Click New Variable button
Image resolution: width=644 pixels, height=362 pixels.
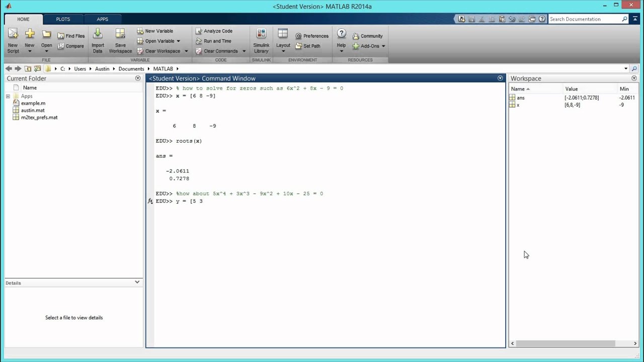[x=155, y=31]
